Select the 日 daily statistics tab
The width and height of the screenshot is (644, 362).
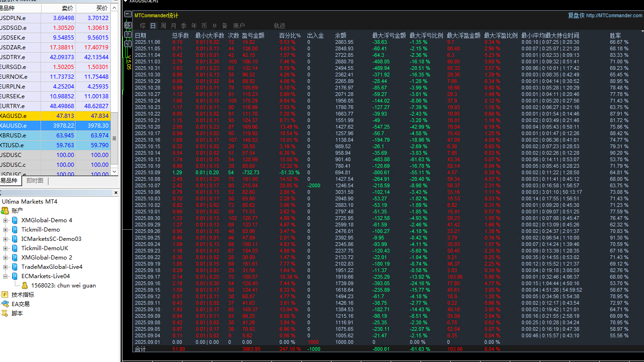pyautogui.click(x=153, y=26)
